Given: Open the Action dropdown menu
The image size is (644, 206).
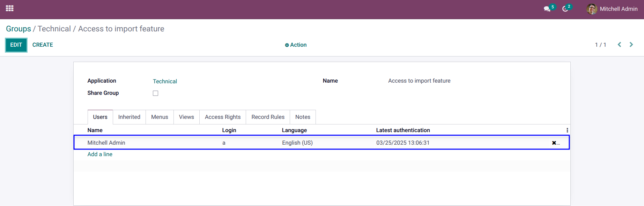Looking at the screenshot, I should tap(296, 45).
